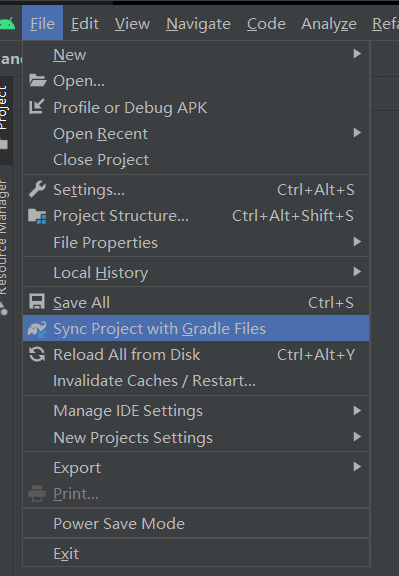Open the Export submenu
The height and width of the screenshot is (576, 399).
(196, 468)
